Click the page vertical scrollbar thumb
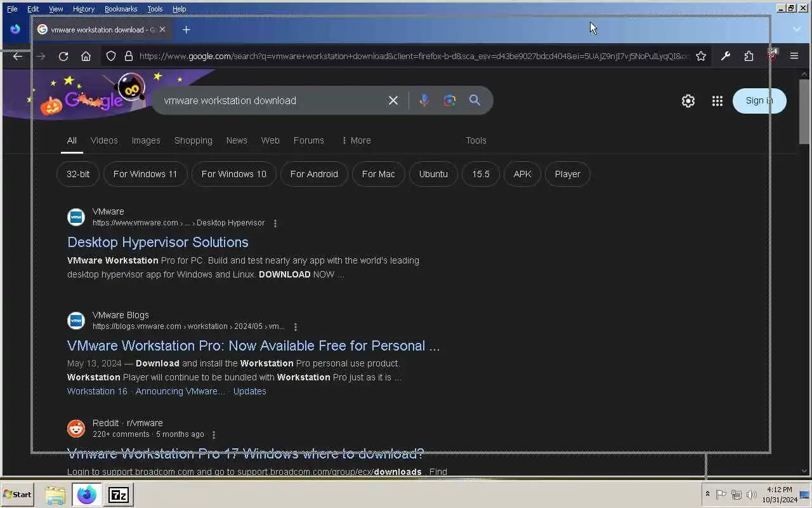This screenshot has height=508, width=812. click(x=804, y=112)
